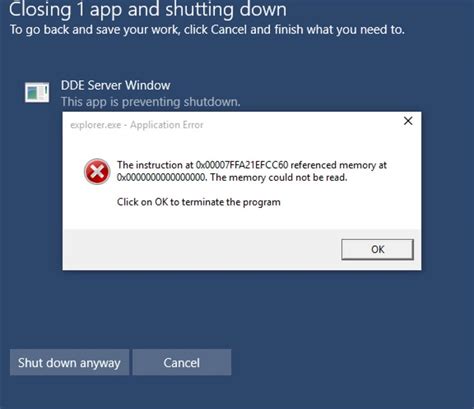Click the gray footer strip beside OK
474x409 pixels.
(x=202, y=249)
